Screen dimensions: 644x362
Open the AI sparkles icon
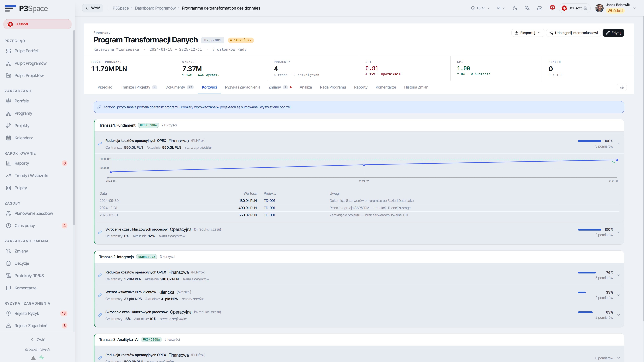point(527,8)
